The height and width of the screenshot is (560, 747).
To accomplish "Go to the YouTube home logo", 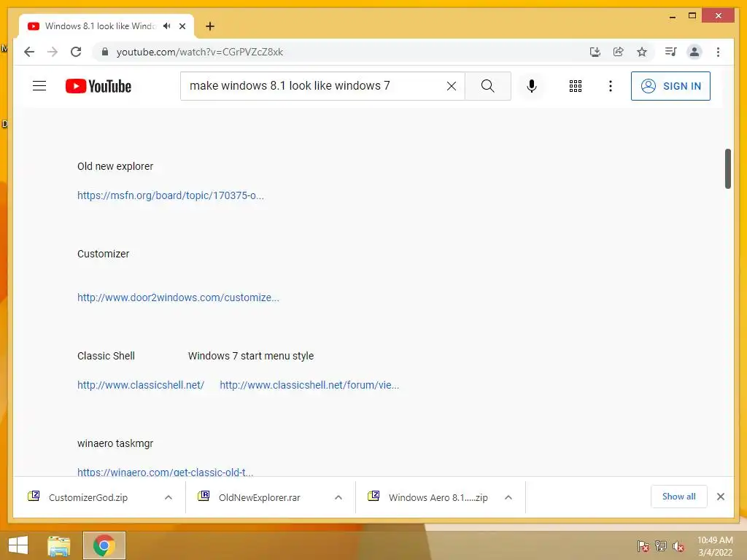I will click(x=98, y=86).
